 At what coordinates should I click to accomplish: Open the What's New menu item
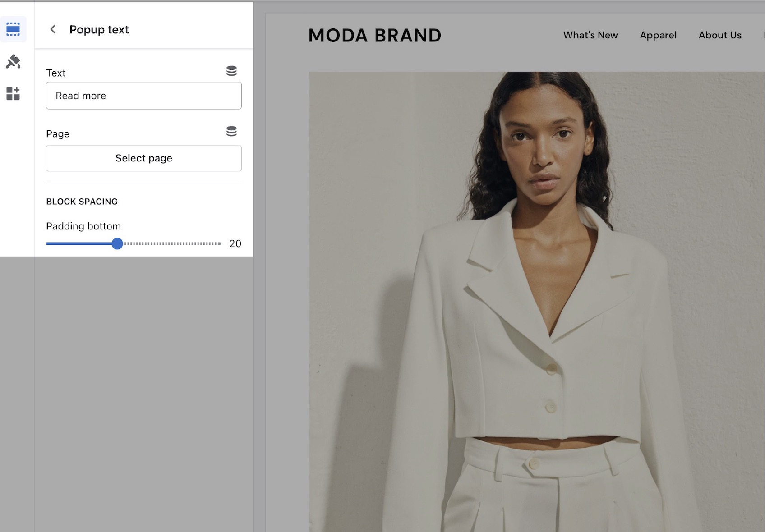coord(590,35)
